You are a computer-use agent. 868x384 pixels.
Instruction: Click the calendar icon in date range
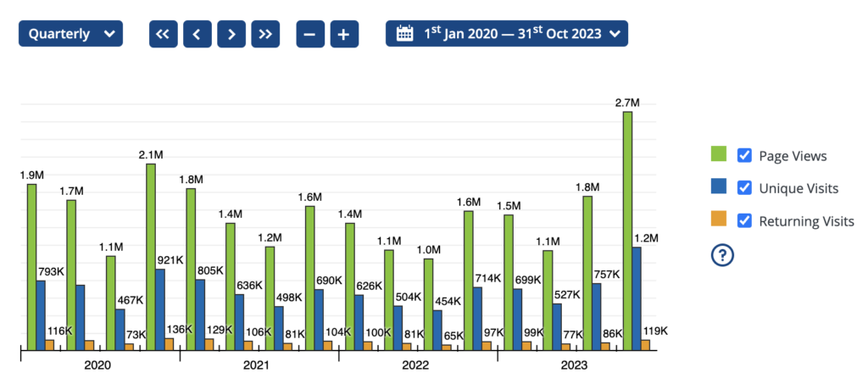point(405,34)
